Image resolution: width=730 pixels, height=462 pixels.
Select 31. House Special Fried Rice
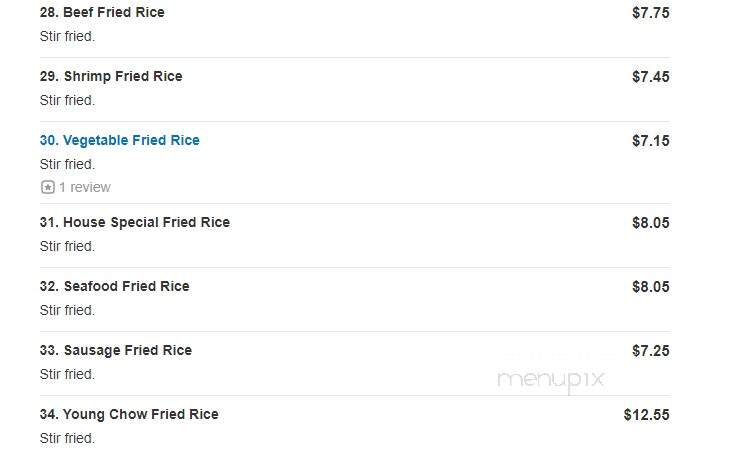pyautogui.click(x=135, y=222)
